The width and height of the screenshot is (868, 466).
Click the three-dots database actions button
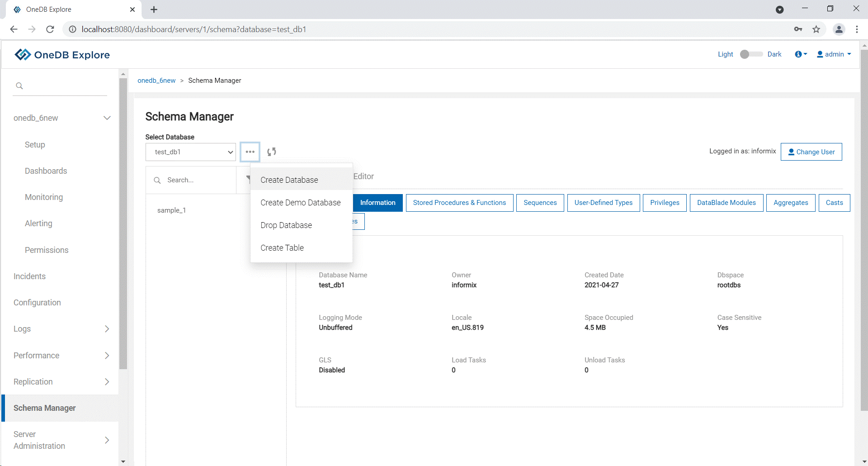click(x=250, y=152)
